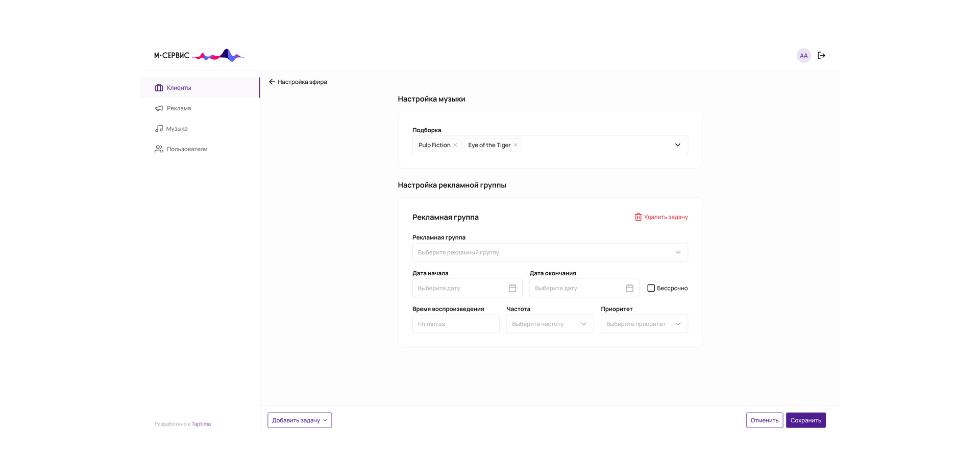Enable the Бессрочно checkbox
This screenshot has width=980, height=476.
coord(651,288)
